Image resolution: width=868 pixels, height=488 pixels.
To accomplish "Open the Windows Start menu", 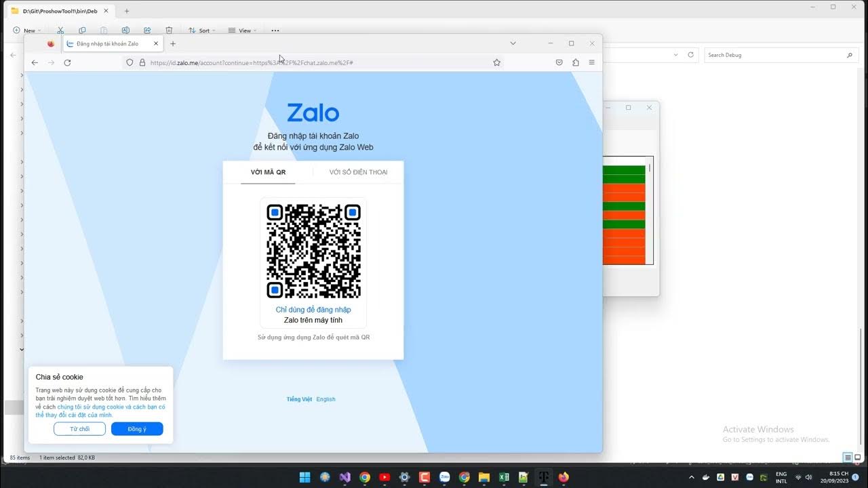I will [305, 477].
